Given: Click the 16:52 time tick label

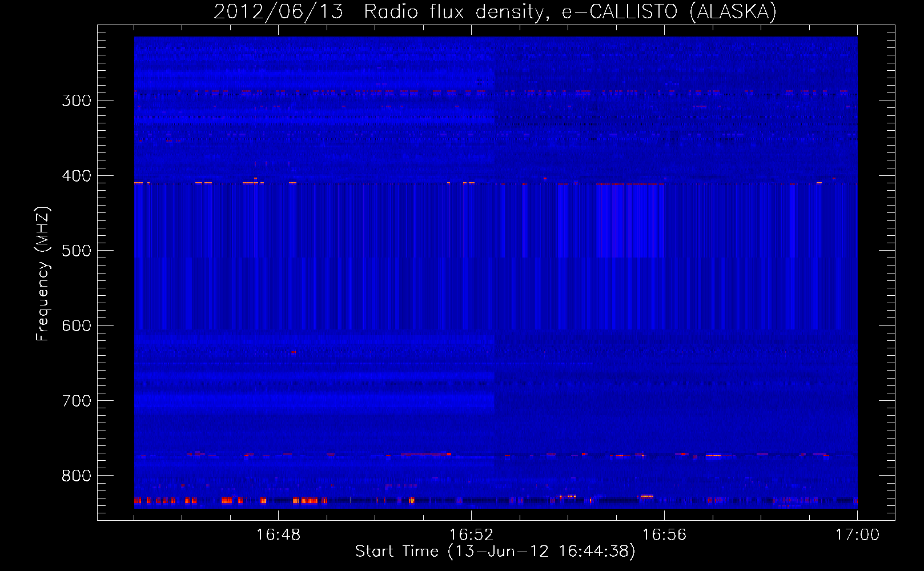Looking at the screenshot, I should pos(472,535).
